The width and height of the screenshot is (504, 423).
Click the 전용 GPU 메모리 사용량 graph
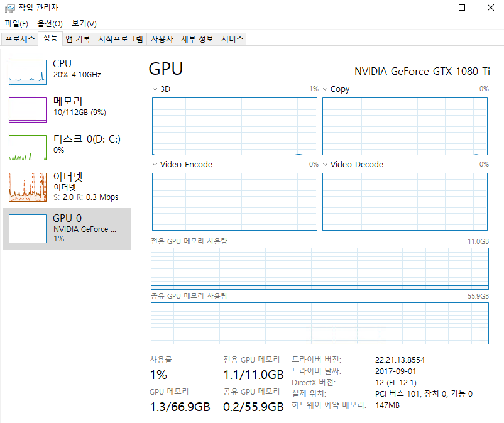320,269
